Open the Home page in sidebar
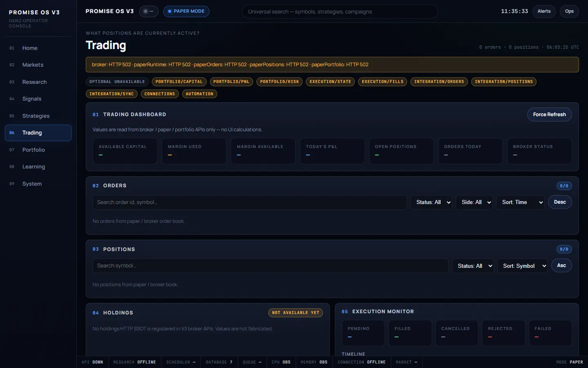 (38, 48)
